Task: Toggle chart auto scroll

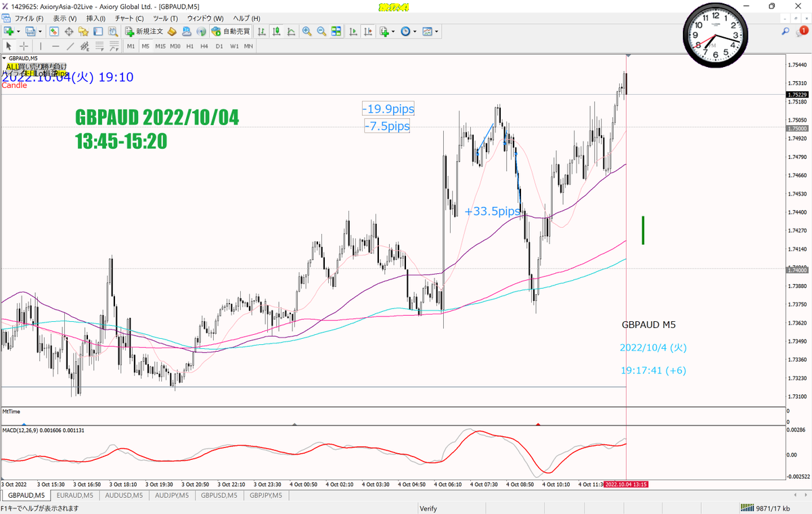Action: click(353, 31)
